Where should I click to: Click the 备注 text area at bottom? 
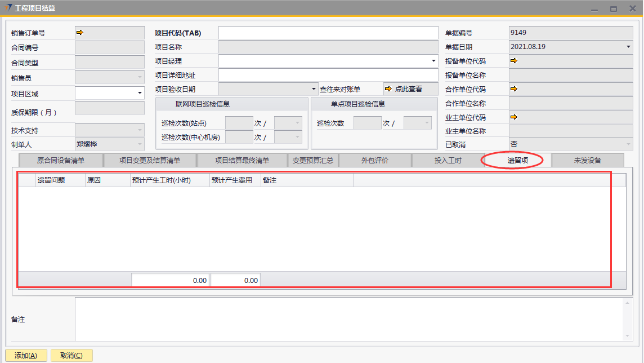tap(349, 319)
